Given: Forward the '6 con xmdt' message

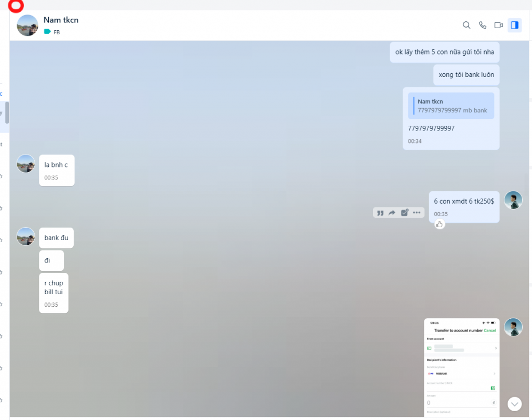Looking at the screenshot, I should pos(392,213).
